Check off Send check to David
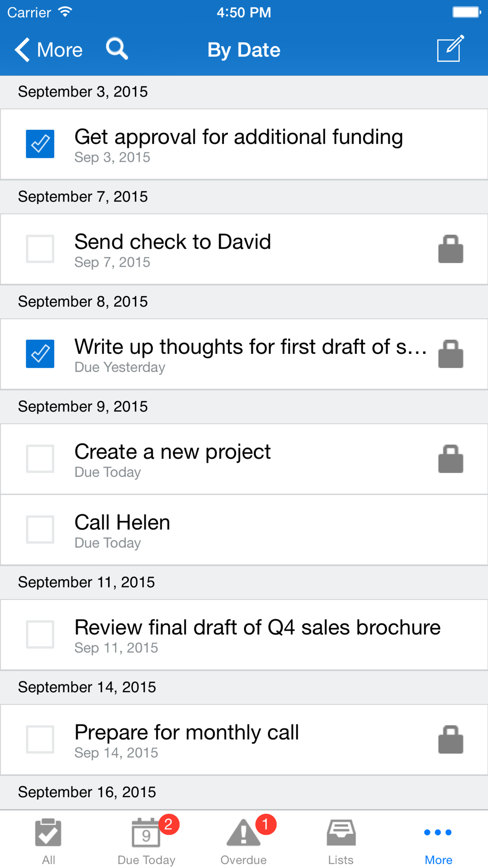Image resolution: width=488 pixels, height=868 pixels. [40, 249]
